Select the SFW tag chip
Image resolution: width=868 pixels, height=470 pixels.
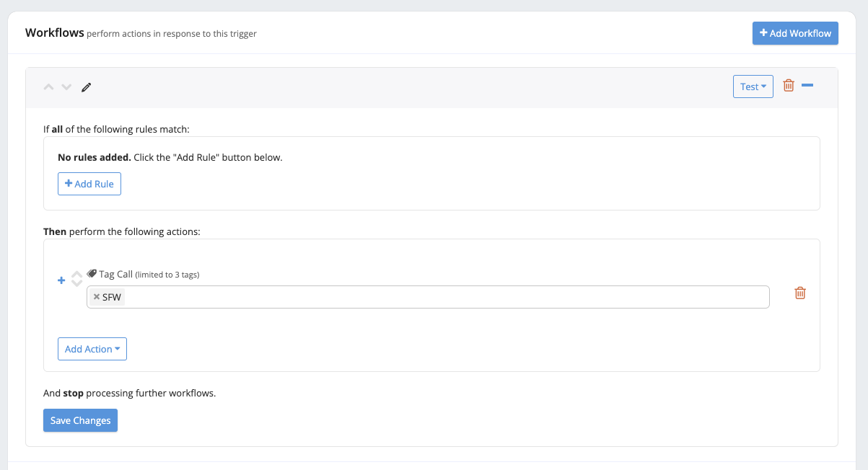112,297
